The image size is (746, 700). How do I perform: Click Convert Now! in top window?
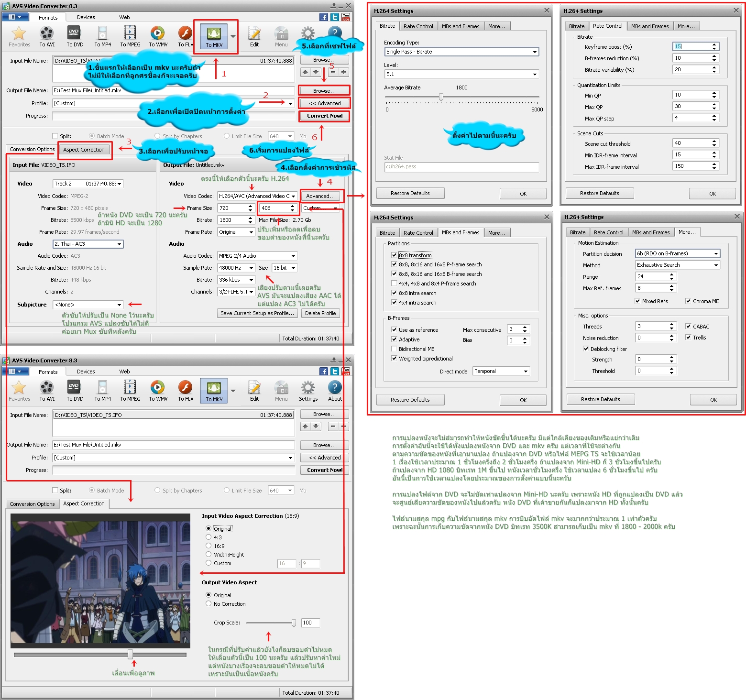(x=325, y=116)
